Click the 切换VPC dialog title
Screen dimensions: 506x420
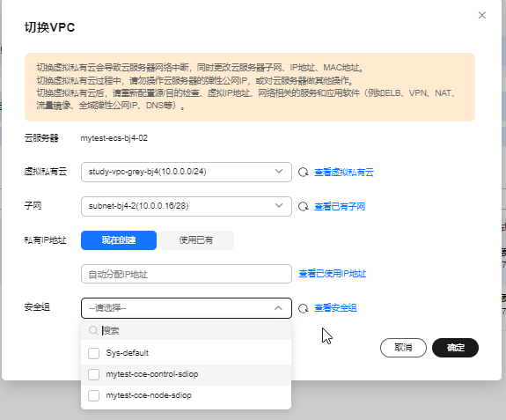tap(49, 27)
